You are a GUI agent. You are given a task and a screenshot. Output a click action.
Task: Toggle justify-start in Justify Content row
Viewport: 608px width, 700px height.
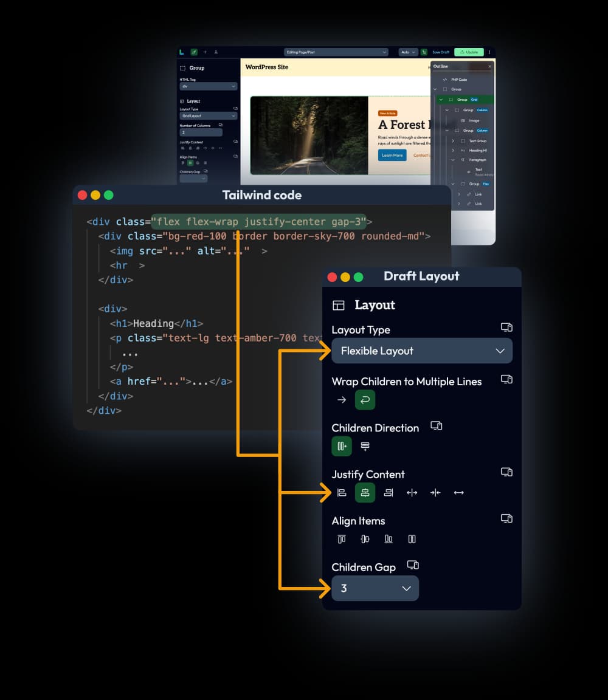click(342, 493)
